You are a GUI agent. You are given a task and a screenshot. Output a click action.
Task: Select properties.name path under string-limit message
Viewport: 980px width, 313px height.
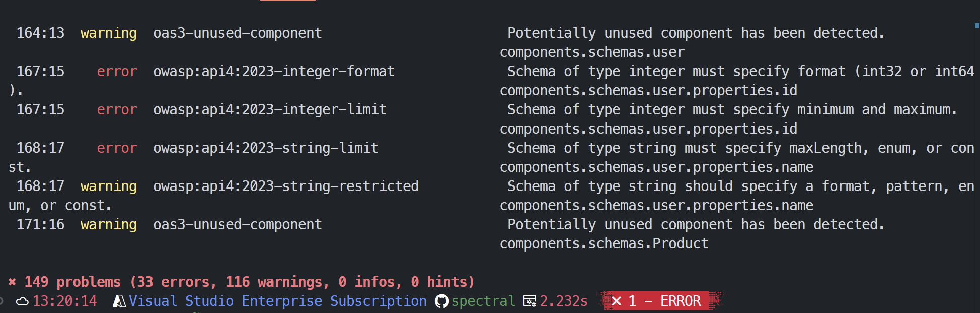point(656,167)
